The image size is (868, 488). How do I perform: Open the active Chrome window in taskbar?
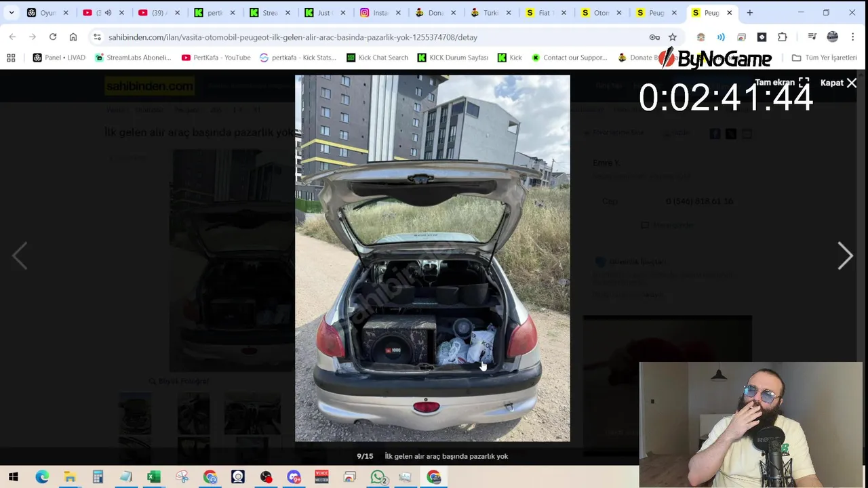(433, 477)
